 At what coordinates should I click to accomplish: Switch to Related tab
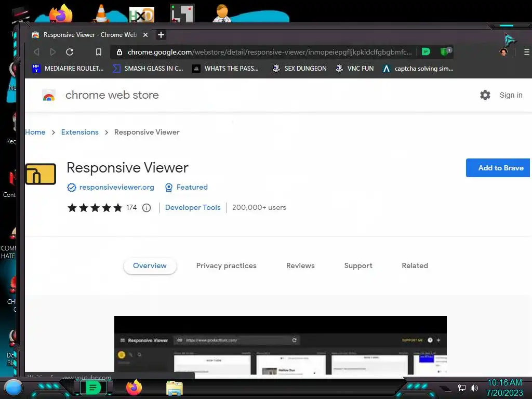point(415,265)
